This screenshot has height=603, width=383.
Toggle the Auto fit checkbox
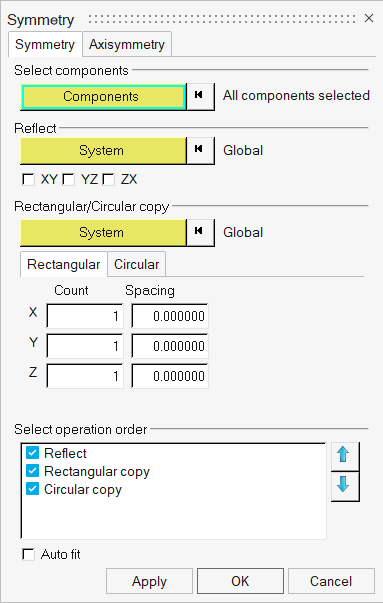(28, 554)
